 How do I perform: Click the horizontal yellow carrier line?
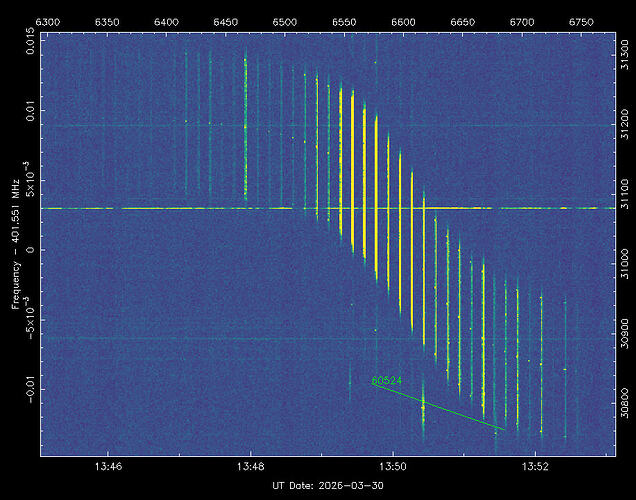point(150,208)
